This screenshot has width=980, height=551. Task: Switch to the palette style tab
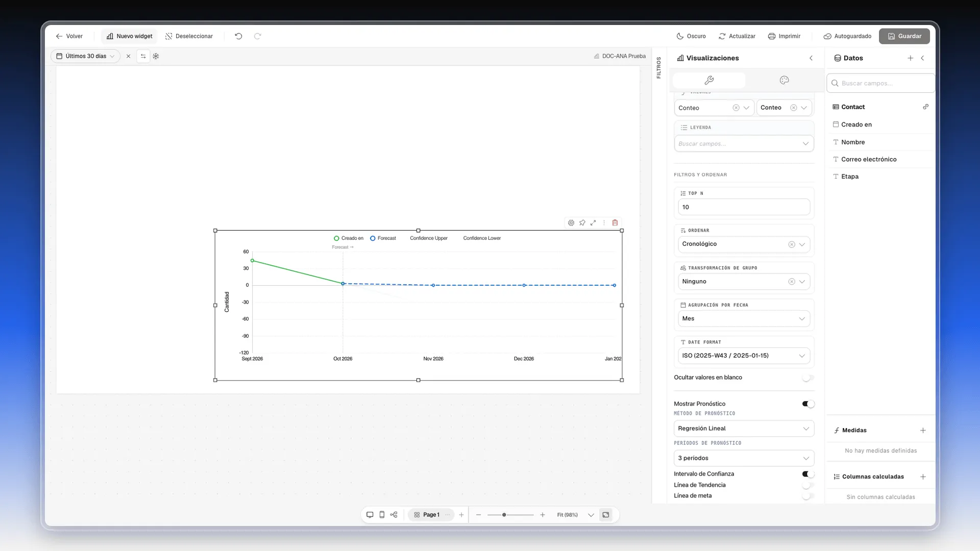pyautogui.click(x=785, y=80)
